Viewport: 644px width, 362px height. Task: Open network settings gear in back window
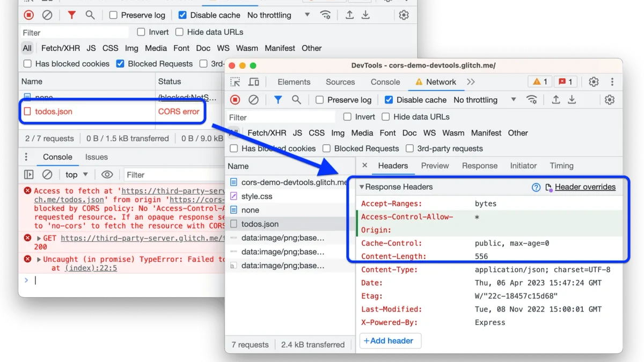(404, 15)
